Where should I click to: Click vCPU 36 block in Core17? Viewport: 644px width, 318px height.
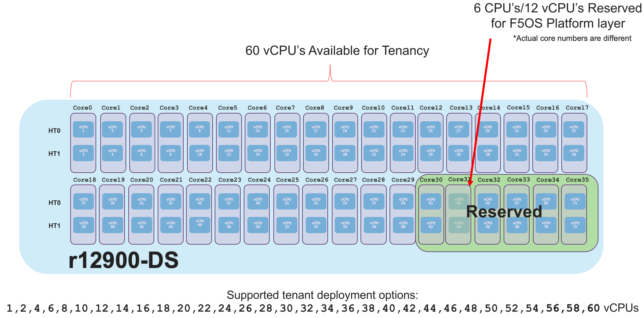574,153
